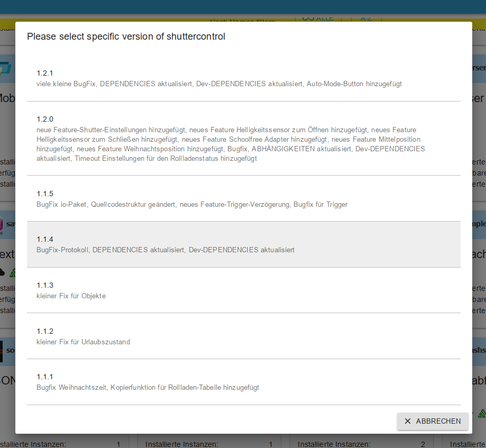Pick version 1.1.1 Bugfix Weihnachtszeit
The width and height of the screenshot is (486, 448).
pos(244,382)
